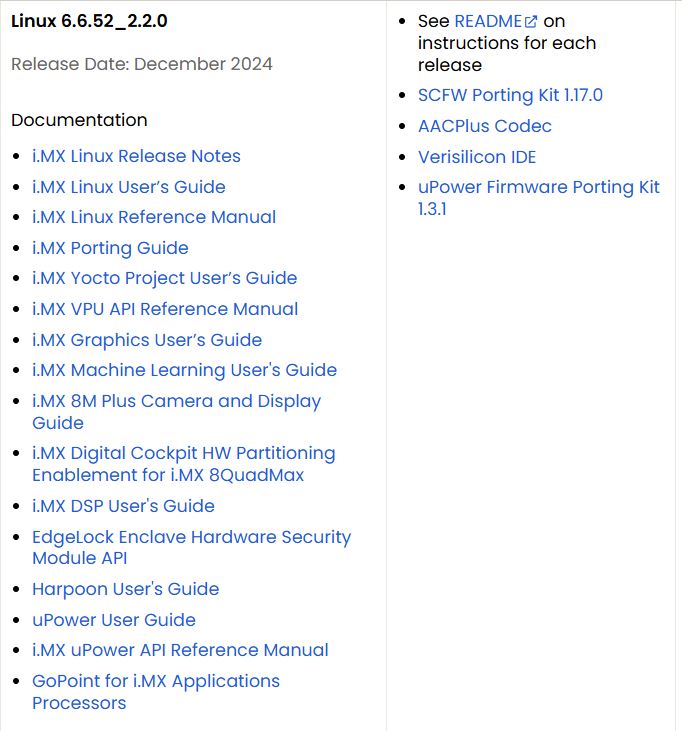
Task: Open i.MX DSP User's Guide
Action: (123, 506)
